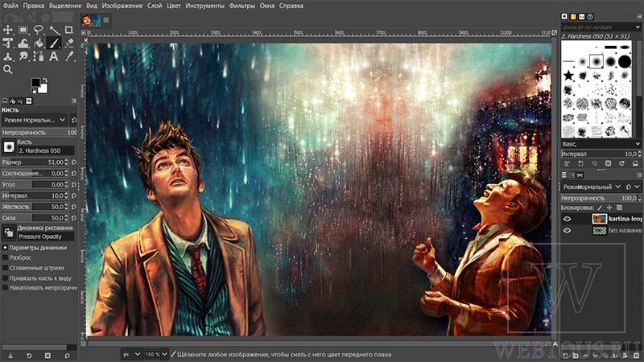The image size is (644, 362).
Task: Open the Инструменты menu
Action: 204,6
